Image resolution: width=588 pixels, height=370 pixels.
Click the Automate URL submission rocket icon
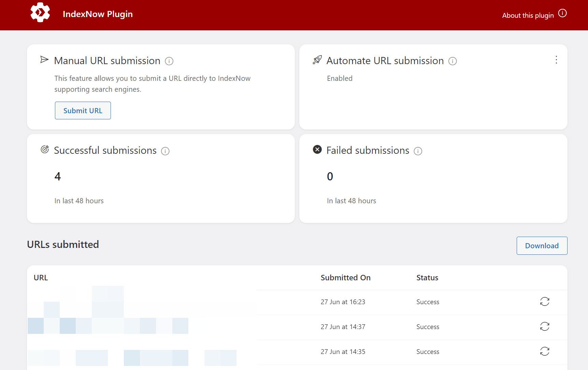[317, 60]
